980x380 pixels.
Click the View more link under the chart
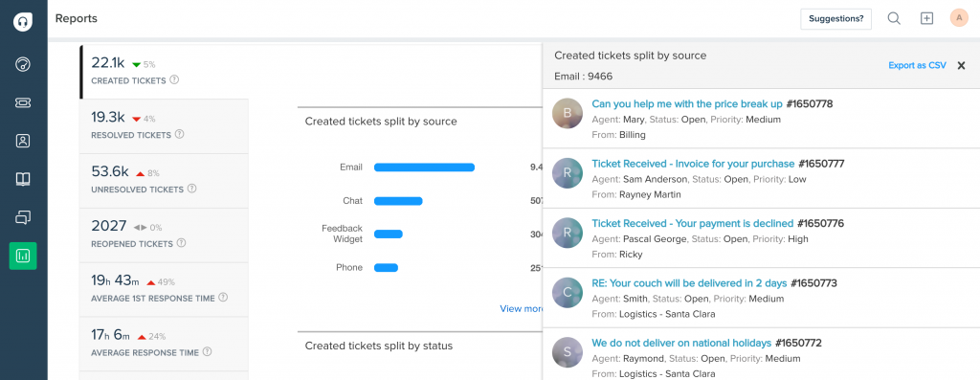[x=522, y=309]
